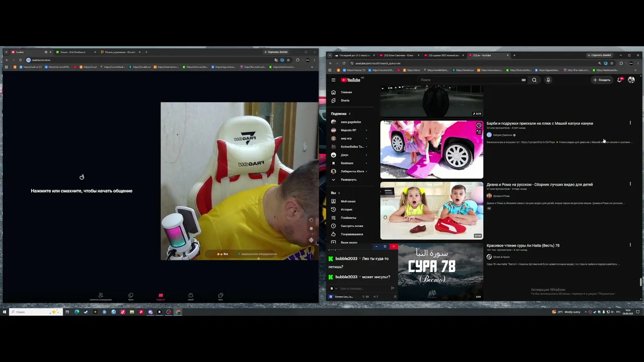Image resolution: width=644 pixels, height=362 pixels.
Task: Add Barbie video to Watch Later clock icon
Action: click(x=478, y=125)
